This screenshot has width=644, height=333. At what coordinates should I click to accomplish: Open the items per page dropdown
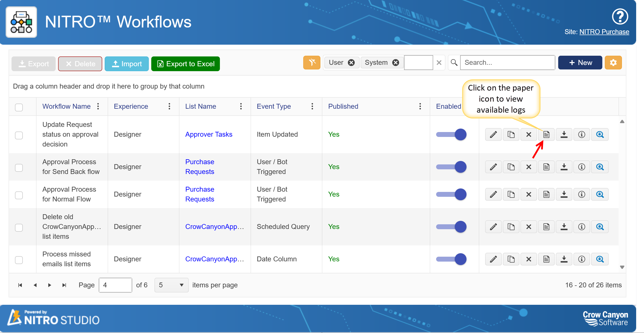pyautogui.click(x=171, y=285)
